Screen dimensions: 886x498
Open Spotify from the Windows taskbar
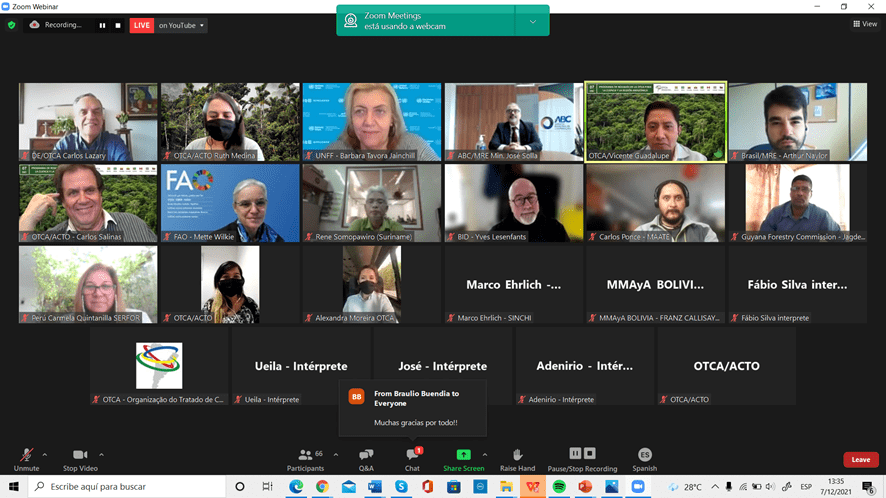(558, 487)
